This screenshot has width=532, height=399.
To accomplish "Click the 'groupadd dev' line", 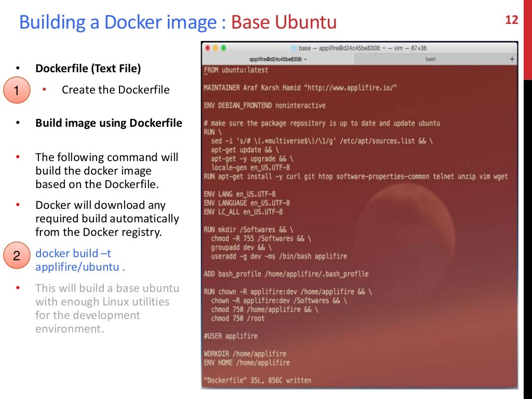I will (241, 247).
